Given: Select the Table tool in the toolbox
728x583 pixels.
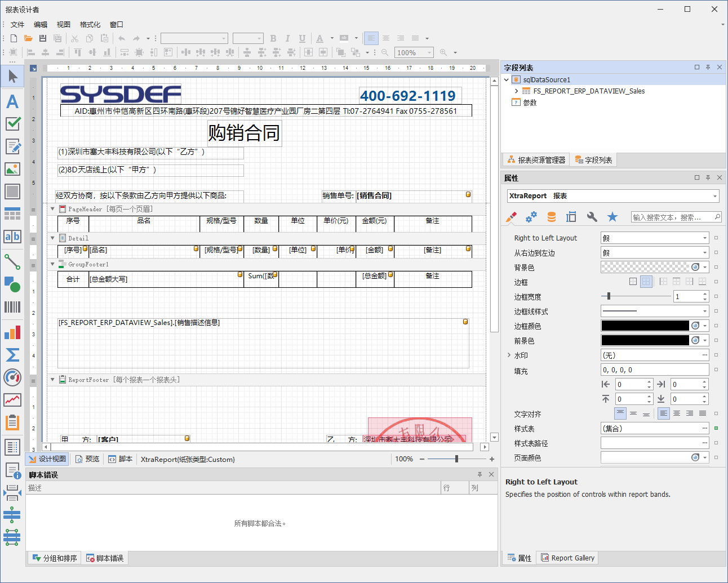Looking at the screenshot, I should 12,214.
